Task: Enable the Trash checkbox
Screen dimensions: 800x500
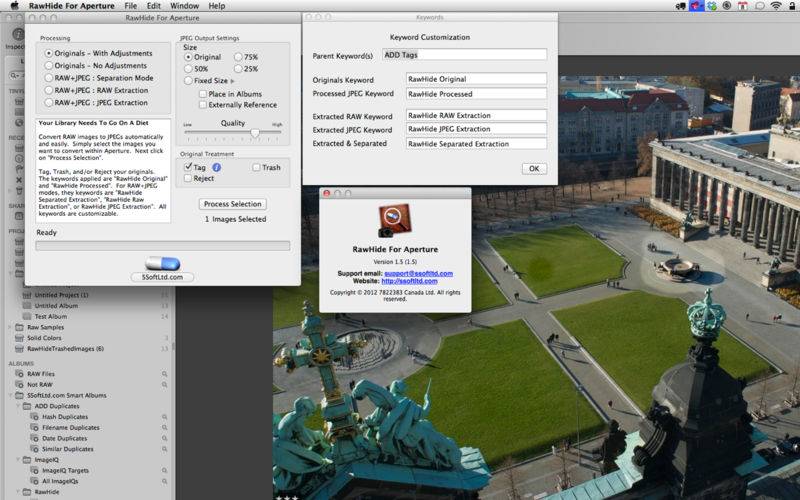Action: pos(257,167)
